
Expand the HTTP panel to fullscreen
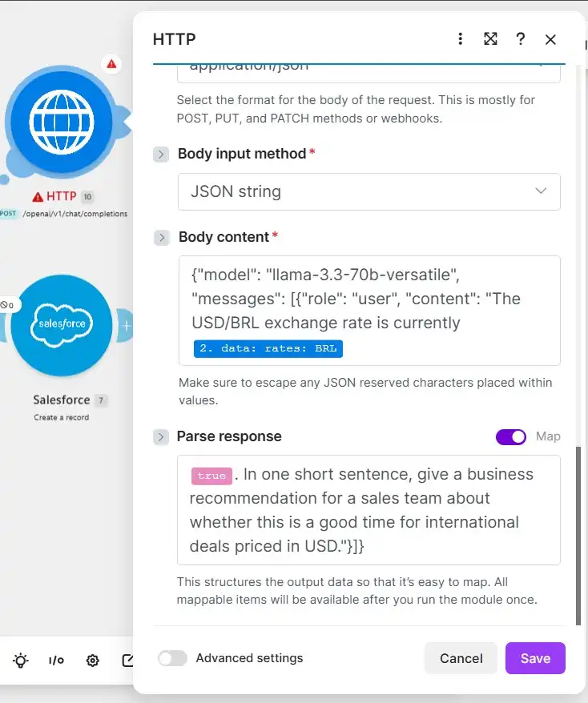pos(490,39)
